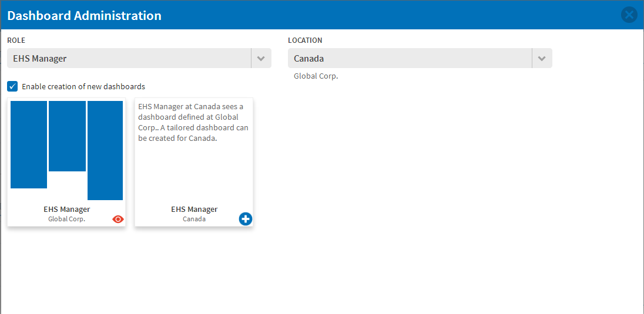The image size is (644, 314).
Task: Click the 'Canada' subtitle on the second card
Action: tap(194, 219)
